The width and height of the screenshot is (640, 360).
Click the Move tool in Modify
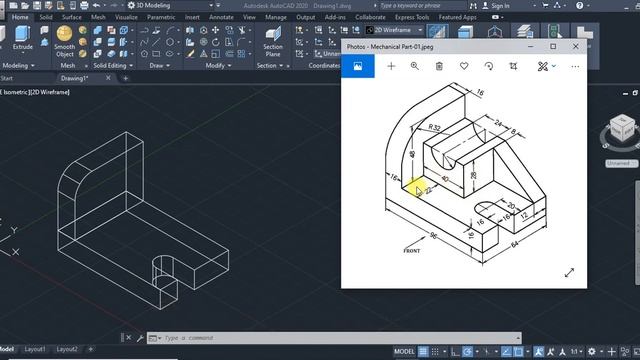216,30
